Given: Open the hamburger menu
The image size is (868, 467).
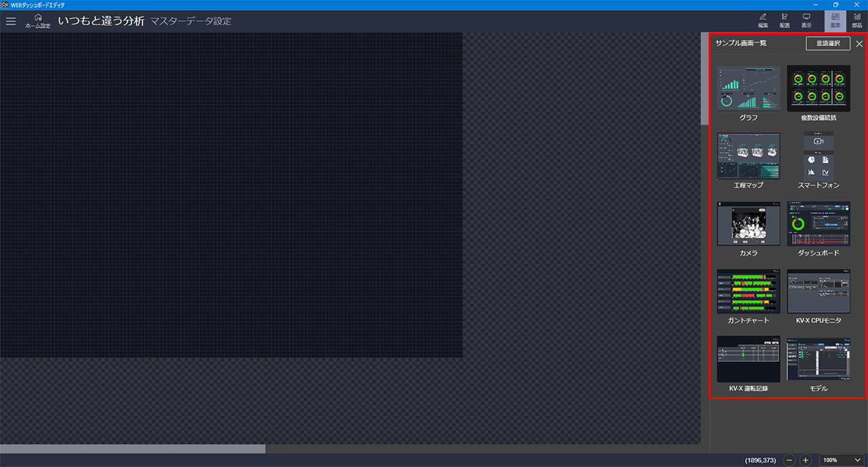Looking at the screenshot, I should point(11,21).
